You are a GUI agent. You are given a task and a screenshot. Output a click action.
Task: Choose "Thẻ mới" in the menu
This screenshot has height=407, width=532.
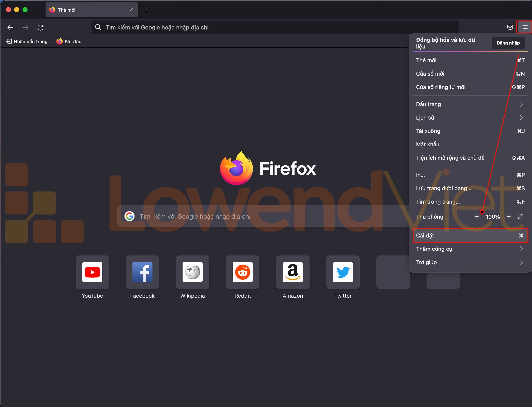click(x=470, y=60)
